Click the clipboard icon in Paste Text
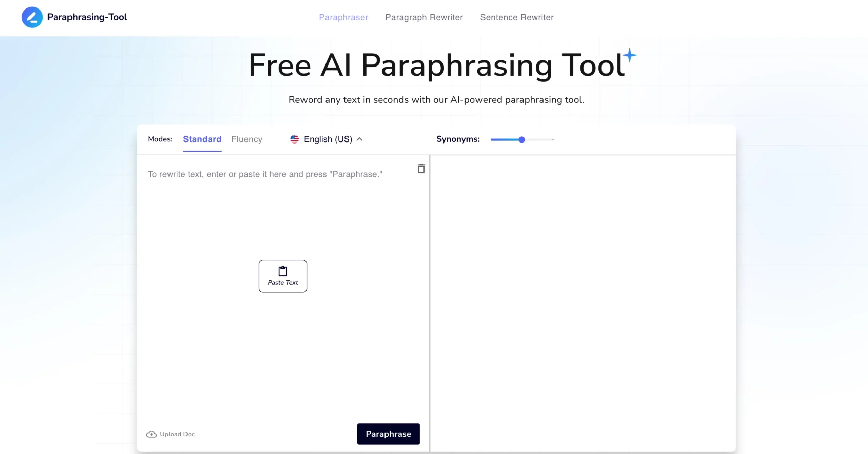Image resolution: width=868 pixels, height=454 pixels. pyautogui.click(x=283, y=271)
